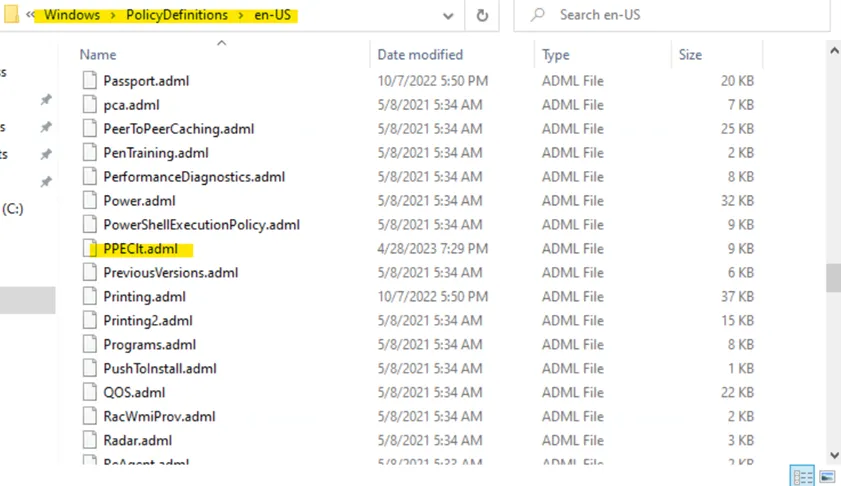The image size is (841, 486).
Task: Click the 37 KB size value
Action: click(737, 297)
